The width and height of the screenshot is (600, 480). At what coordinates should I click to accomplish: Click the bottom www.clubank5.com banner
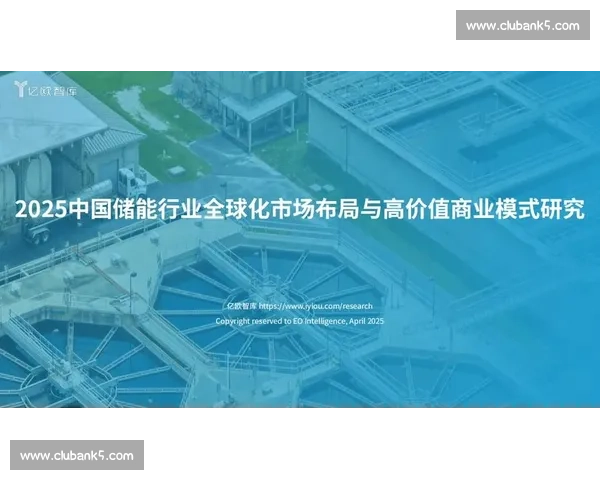click(77, 455)
